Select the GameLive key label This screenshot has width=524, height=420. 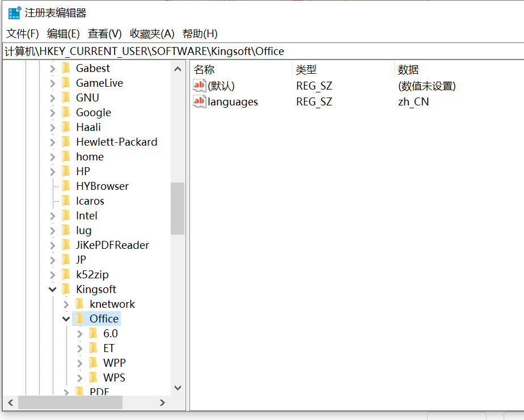(100, 83)
